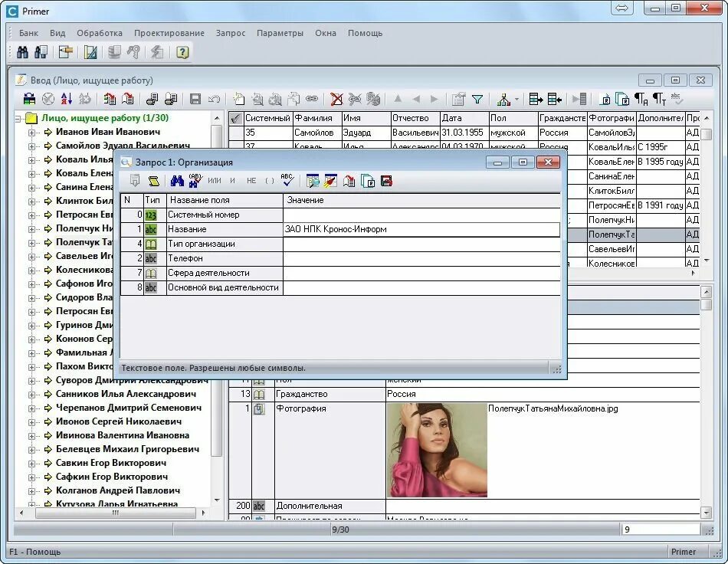
Task: Click the red crossed delete record icon
Action: coord(336,99)
